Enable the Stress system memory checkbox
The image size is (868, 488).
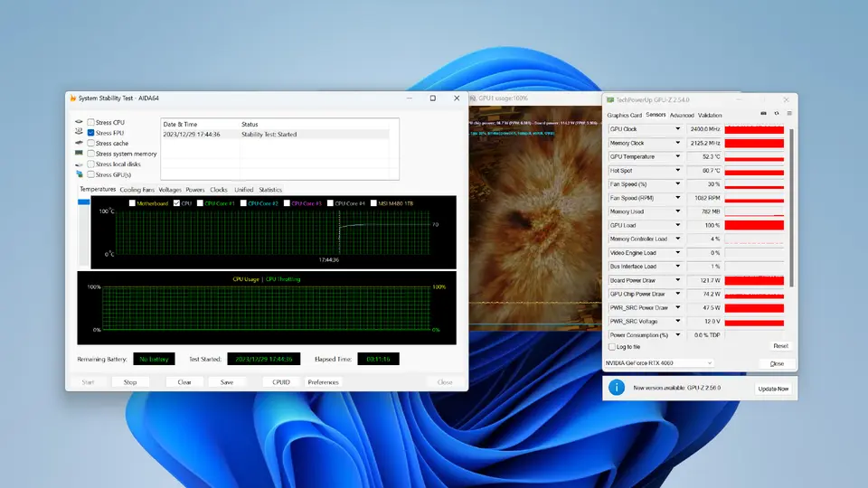point(90,154)
